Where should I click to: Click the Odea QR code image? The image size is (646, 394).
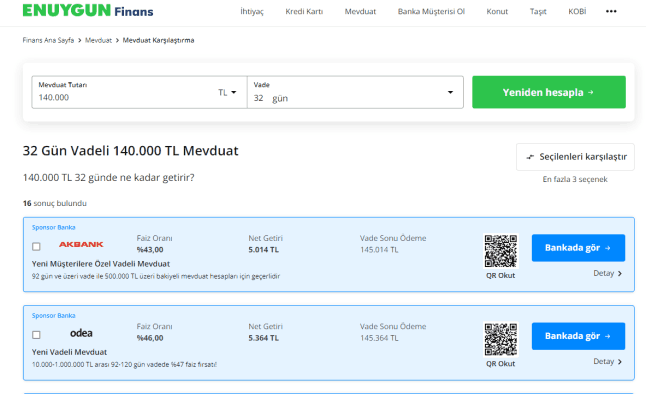[x=501, y=339]
